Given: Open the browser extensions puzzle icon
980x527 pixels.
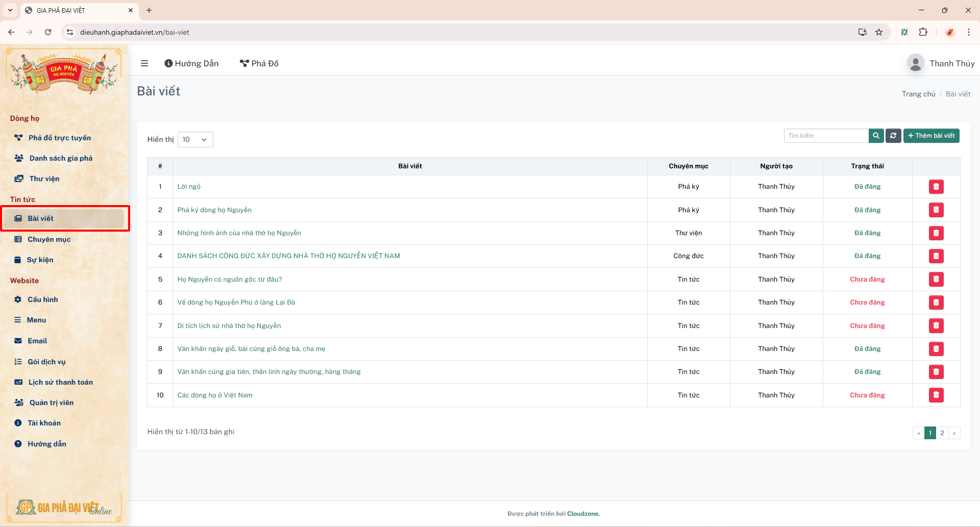Looking at the screenshot, I should click(923, 32).
